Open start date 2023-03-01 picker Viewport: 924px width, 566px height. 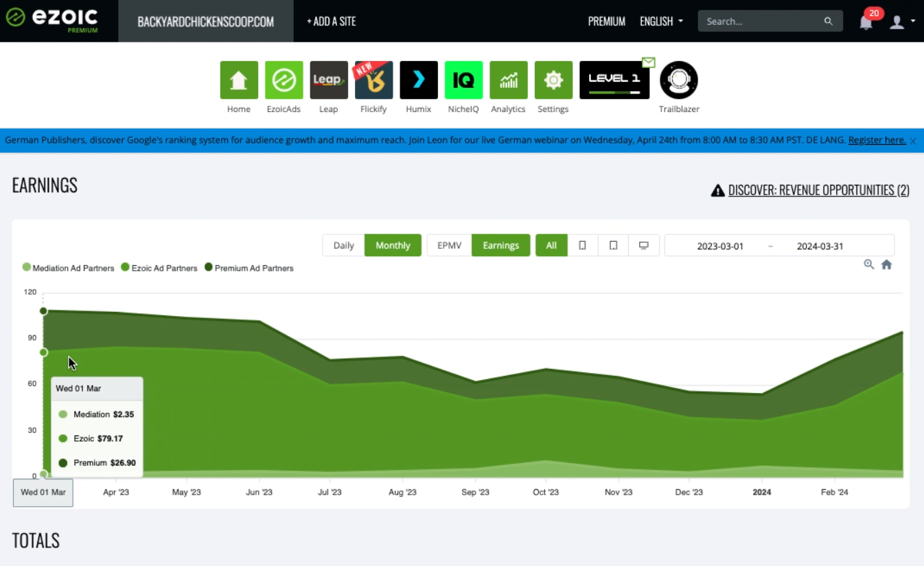(x=720, y=246)
